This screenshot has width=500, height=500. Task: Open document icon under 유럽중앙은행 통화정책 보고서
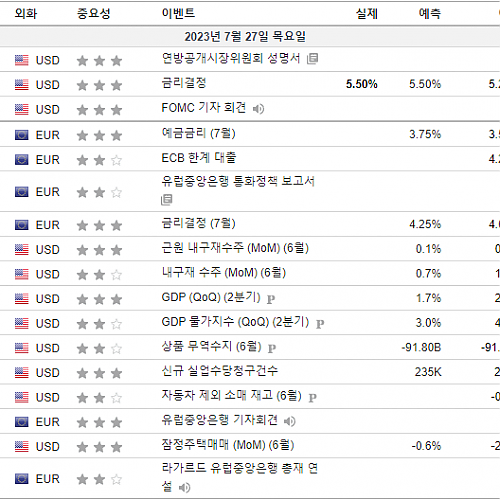tap(166, 200)
